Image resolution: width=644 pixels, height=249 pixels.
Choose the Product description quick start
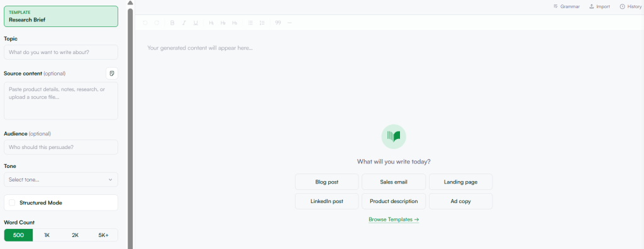(394, 201)
